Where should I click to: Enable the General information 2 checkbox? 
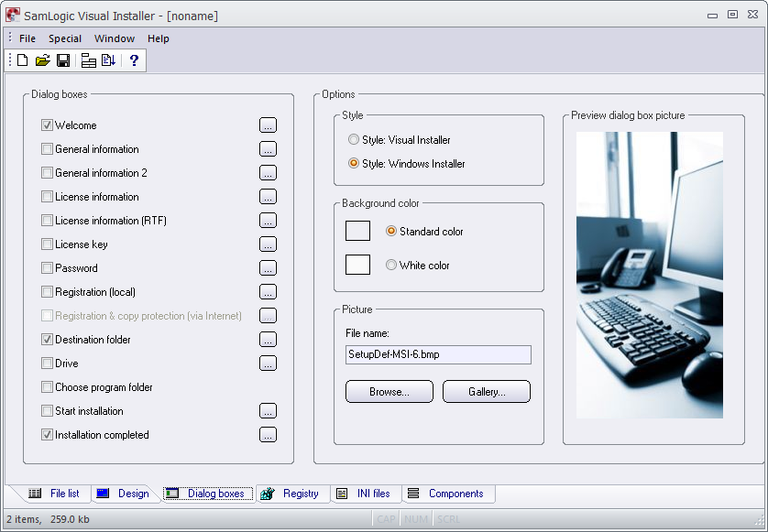point(47,173)
